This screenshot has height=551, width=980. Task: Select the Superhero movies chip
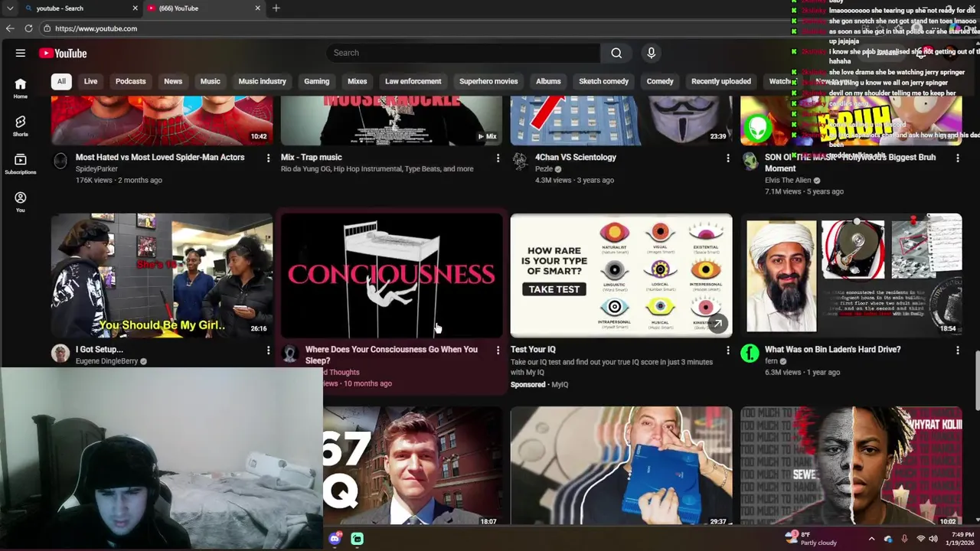tap(488, 81)
